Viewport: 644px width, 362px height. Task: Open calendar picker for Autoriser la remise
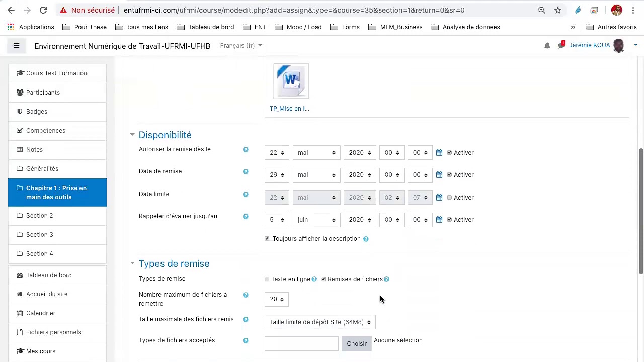point(439,153)
